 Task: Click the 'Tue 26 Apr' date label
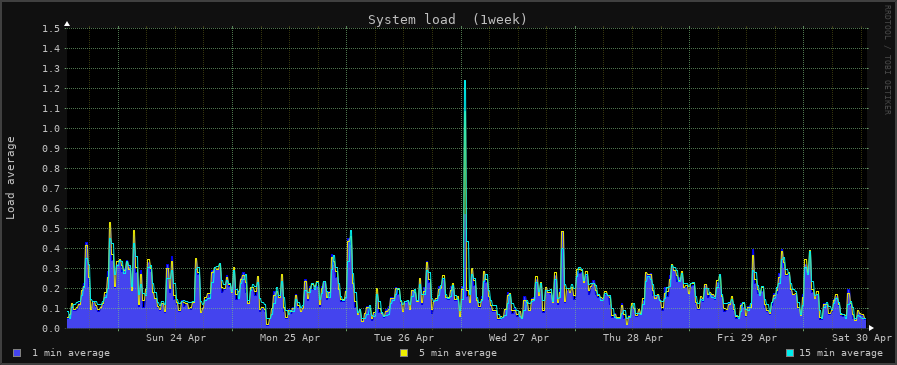[x=404, y=338]
